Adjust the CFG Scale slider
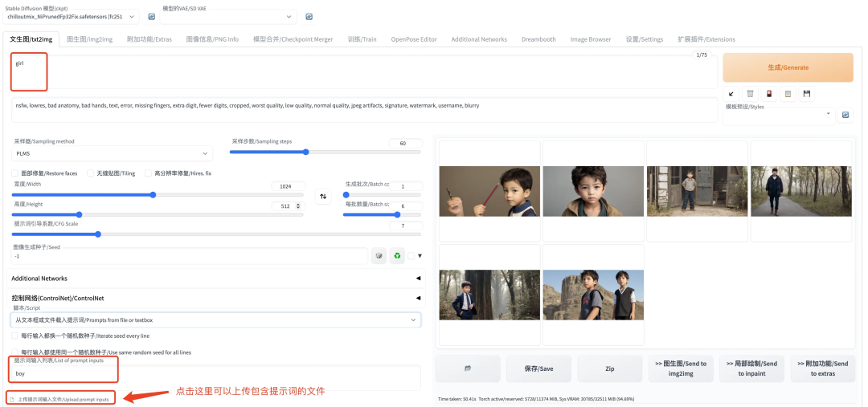The width and height of the screenshot is (868, 407). click(216, 234)
